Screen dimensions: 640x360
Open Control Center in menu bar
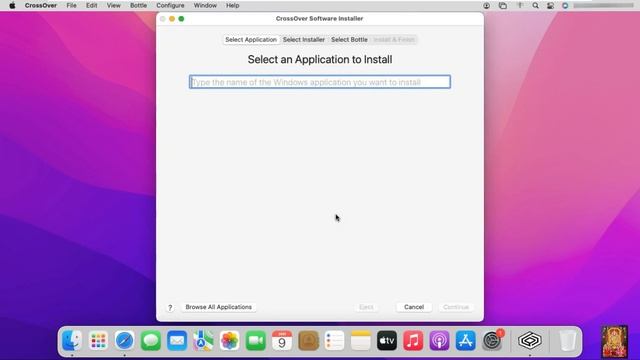(x=551, y=6)
